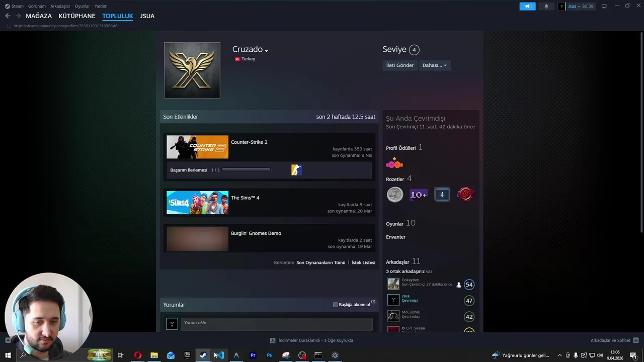Expand the Cruzado name history dropdown

pyautogui.click(x=266, y=50)
